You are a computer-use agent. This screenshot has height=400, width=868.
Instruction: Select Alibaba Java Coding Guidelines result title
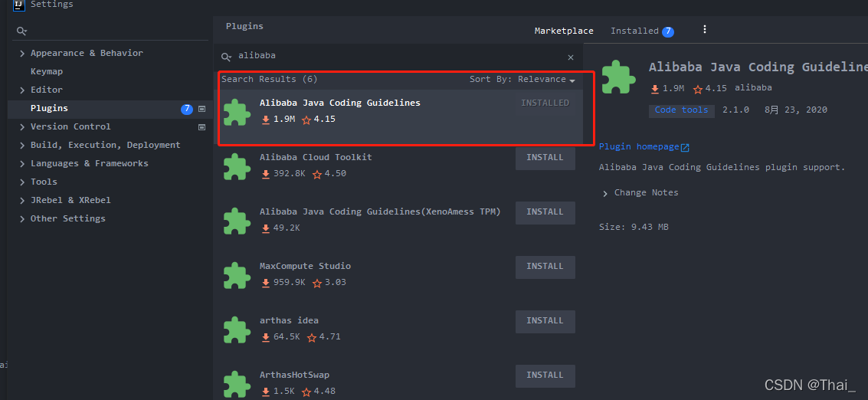(x=340, y=103)
